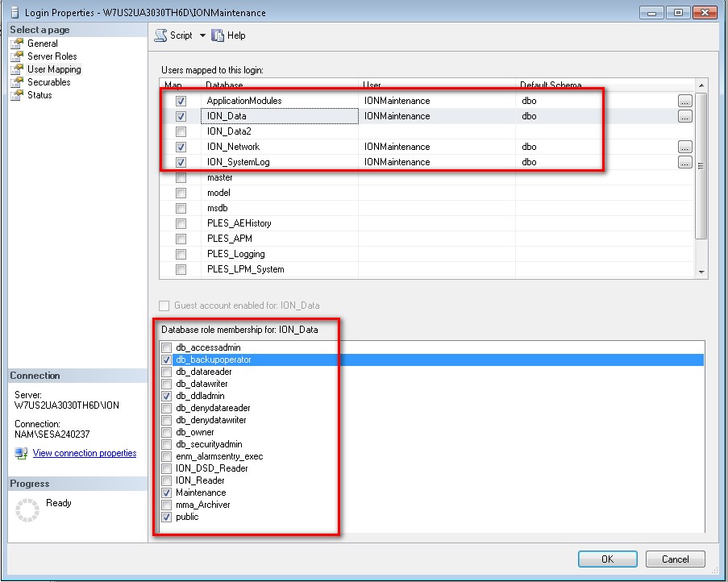Open the Script dropdown arrow
Viewport: 728px width, 582px height.
point(202,35)
